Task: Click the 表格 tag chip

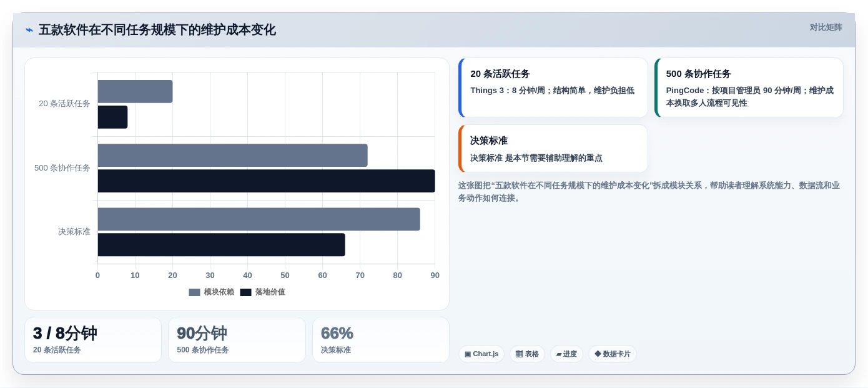Action: tap(527, 354)
